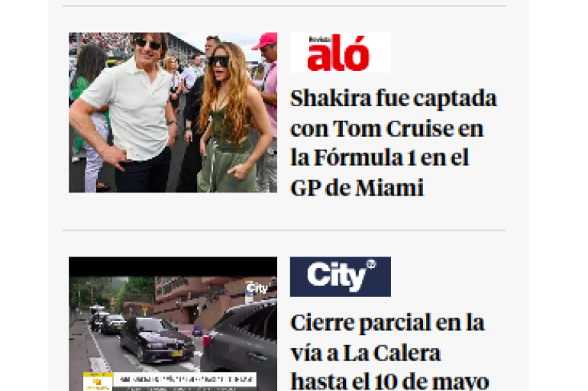The height and width of the screenshot is (391, 588).
Task: Click the 'hasta el 10 de mayo' text
Action: point(389,382)
